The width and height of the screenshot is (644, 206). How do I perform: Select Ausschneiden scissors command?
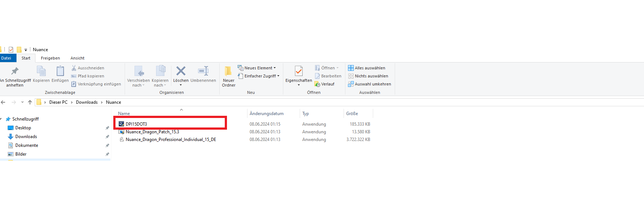coord(88,68)
